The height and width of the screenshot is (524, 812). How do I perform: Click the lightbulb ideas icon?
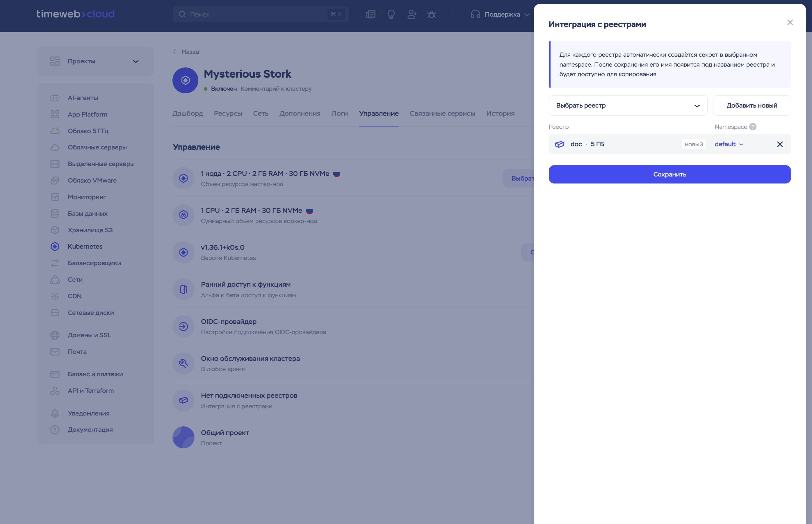click(391, 14)
